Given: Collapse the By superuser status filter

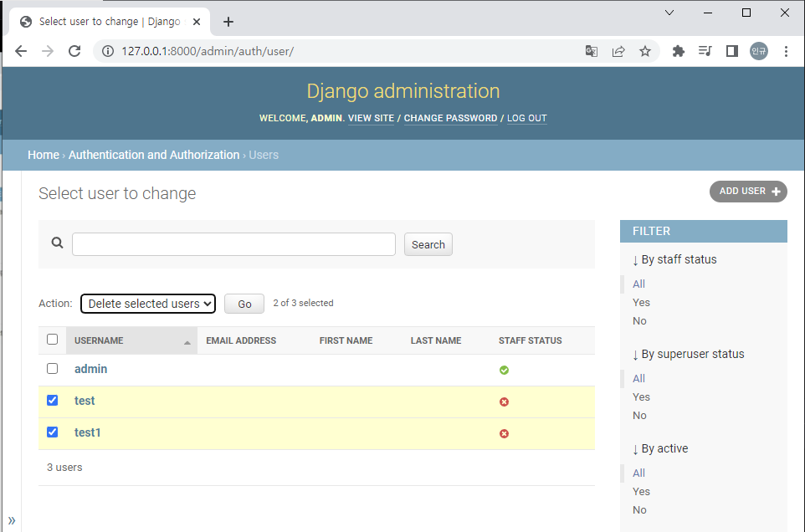Looking at the screenshot, I should (689, 354).
